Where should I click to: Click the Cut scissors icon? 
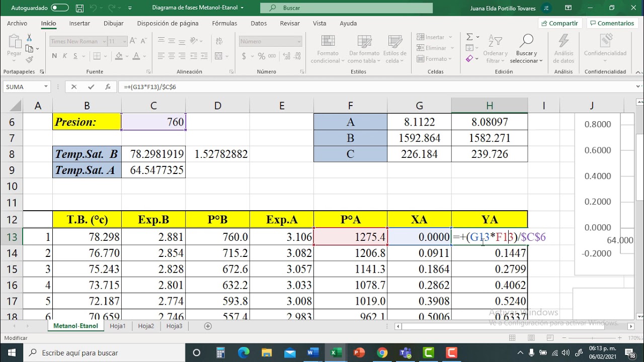[29, 38]
